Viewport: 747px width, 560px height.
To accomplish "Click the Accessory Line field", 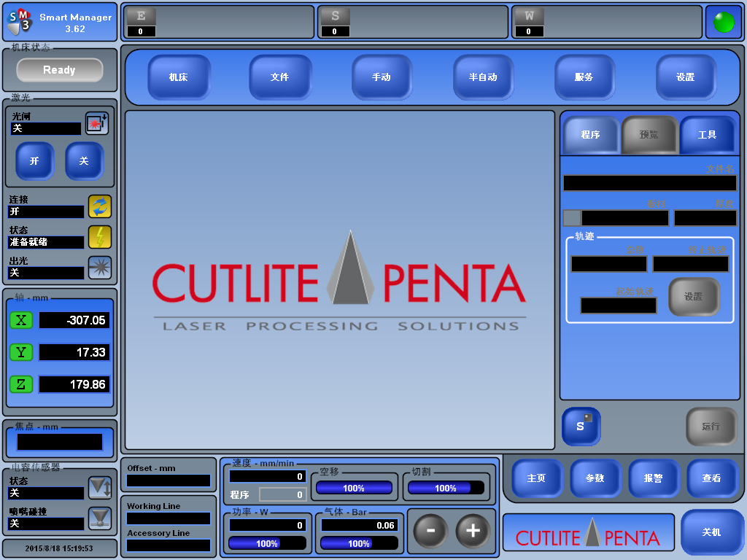I will (169, 545).
